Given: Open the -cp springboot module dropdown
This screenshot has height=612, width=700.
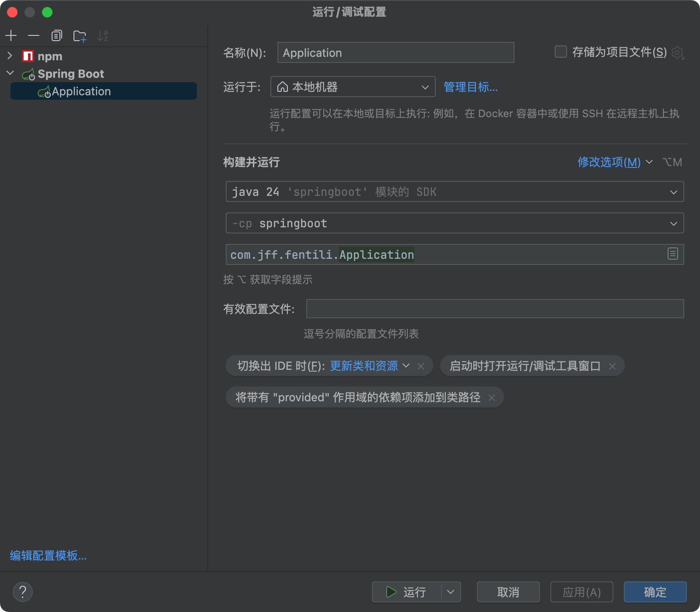Looking at the screenshot, I should [455, 223].
